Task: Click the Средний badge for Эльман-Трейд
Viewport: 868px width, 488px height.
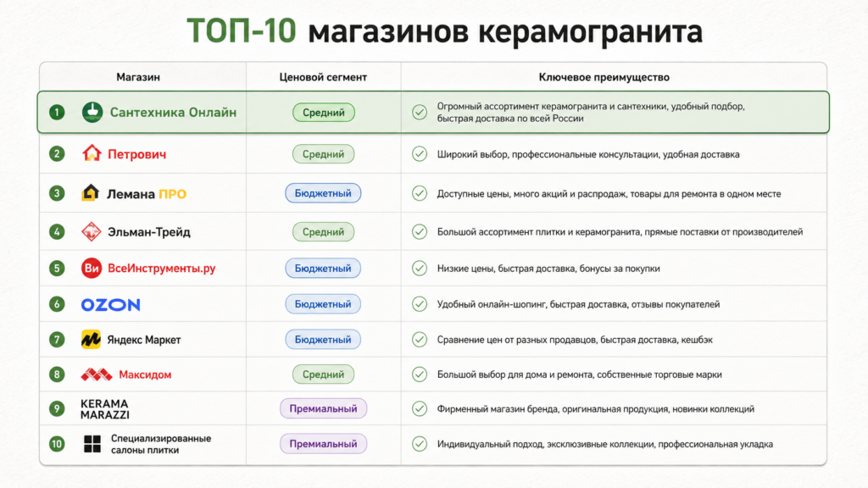Action: pos(323,232)
